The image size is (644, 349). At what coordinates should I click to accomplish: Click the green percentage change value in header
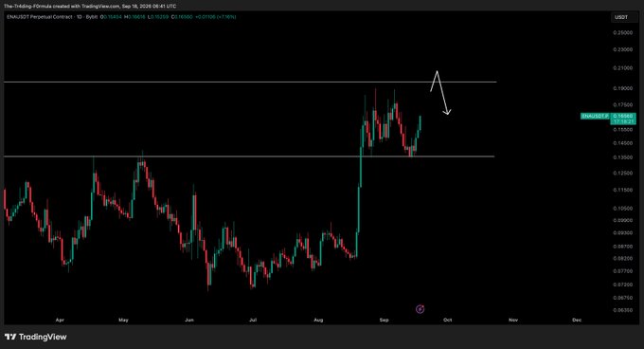226,17
